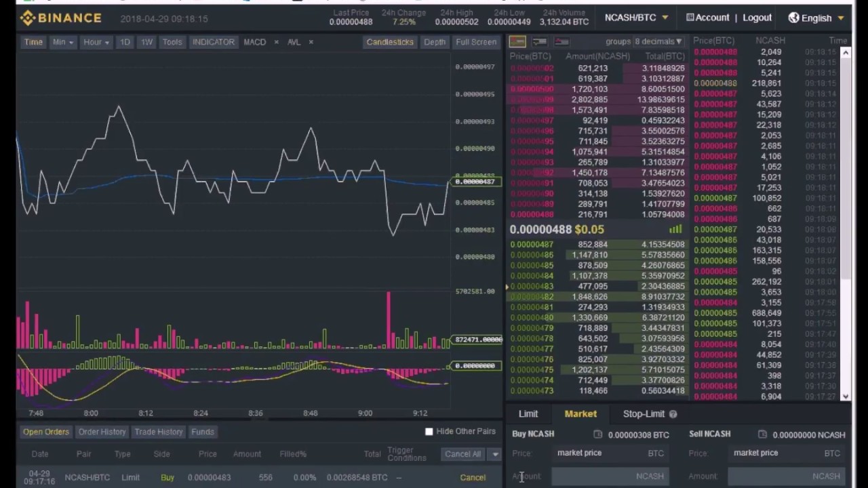Click the Buy market price field
The image size is (868, 488).
610,453
